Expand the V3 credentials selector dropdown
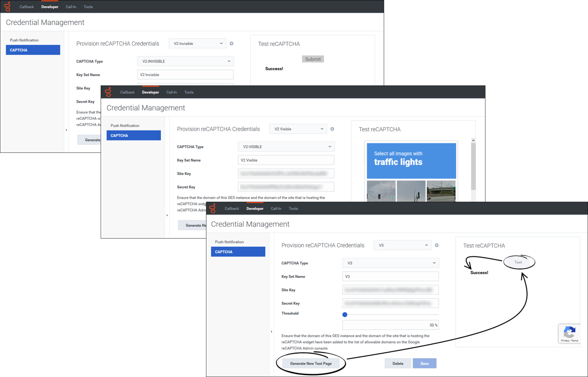This screenshot has height=377, width=588. pos(402,245)
